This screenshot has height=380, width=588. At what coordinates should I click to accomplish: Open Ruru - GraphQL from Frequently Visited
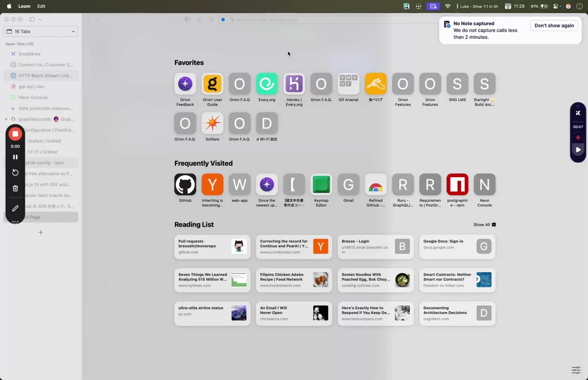click(x=403, y=191)
